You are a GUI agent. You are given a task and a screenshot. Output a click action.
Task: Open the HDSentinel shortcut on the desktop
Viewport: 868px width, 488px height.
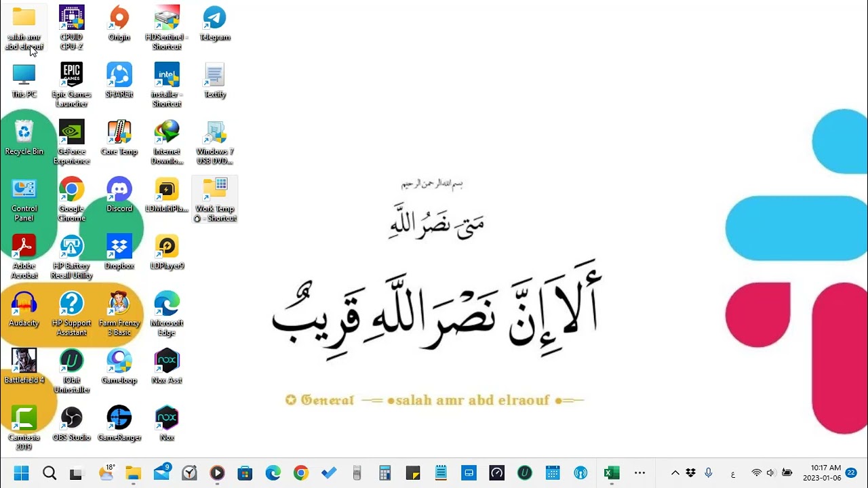click(x=167, y=28)
